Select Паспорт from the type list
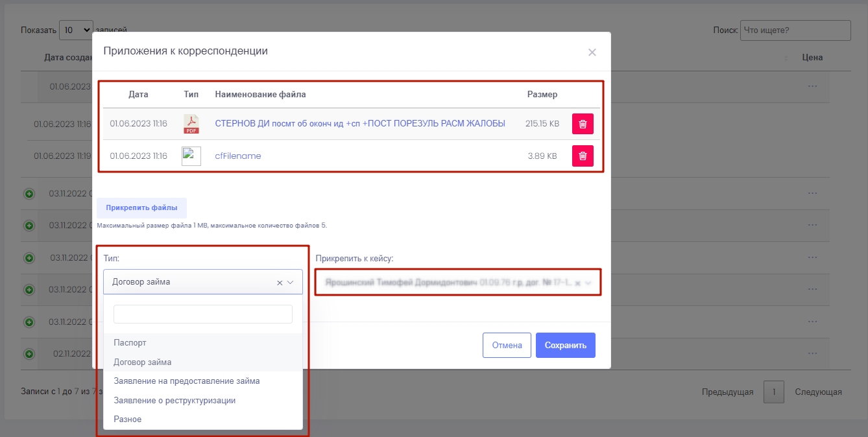 coord(130,342)
